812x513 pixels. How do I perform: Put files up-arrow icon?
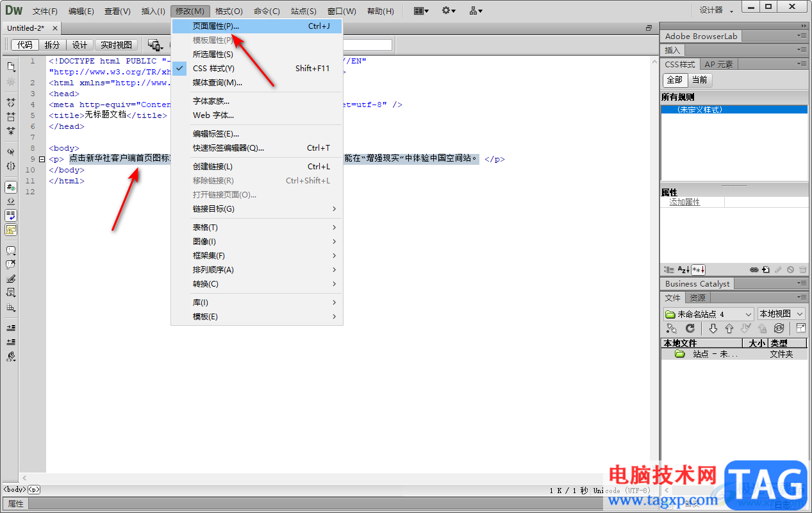tap(729, 328)
